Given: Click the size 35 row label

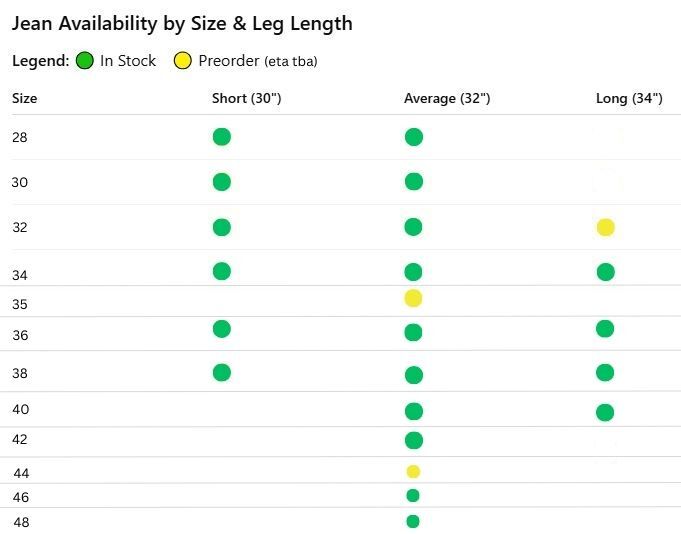Looking at the screenshot, I should [20, 304].
